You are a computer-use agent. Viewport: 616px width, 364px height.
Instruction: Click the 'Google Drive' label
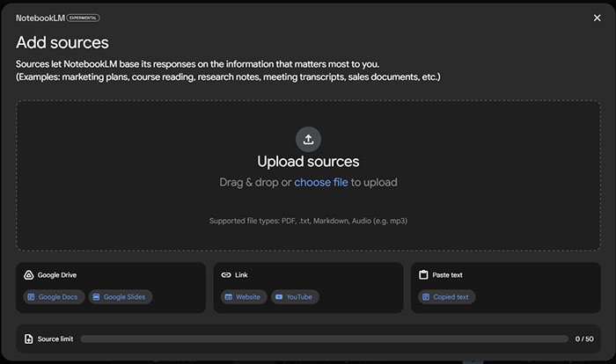pyautogui.click(x=57, y=275)
